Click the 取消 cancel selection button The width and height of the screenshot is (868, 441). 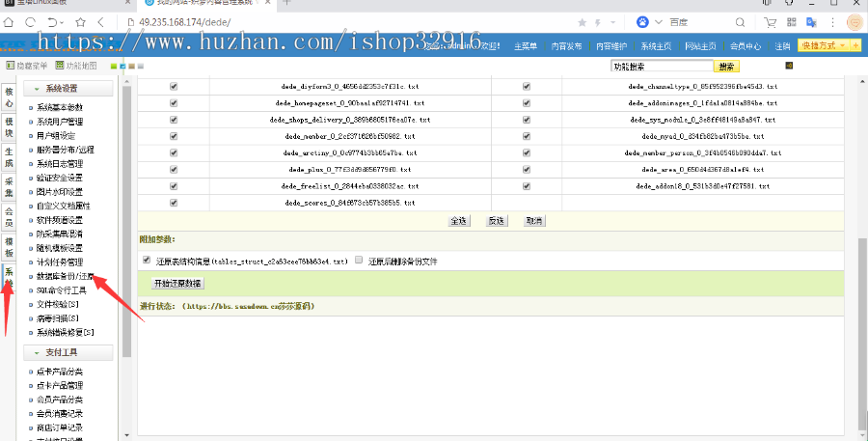pyautogui.click(x=534, y=220)
